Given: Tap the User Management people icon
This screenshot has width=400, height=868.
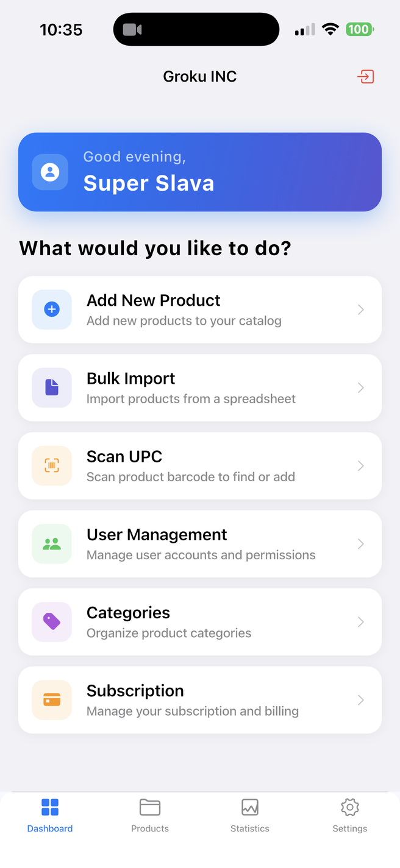Looking at the screenshot, I should (51, 543).
